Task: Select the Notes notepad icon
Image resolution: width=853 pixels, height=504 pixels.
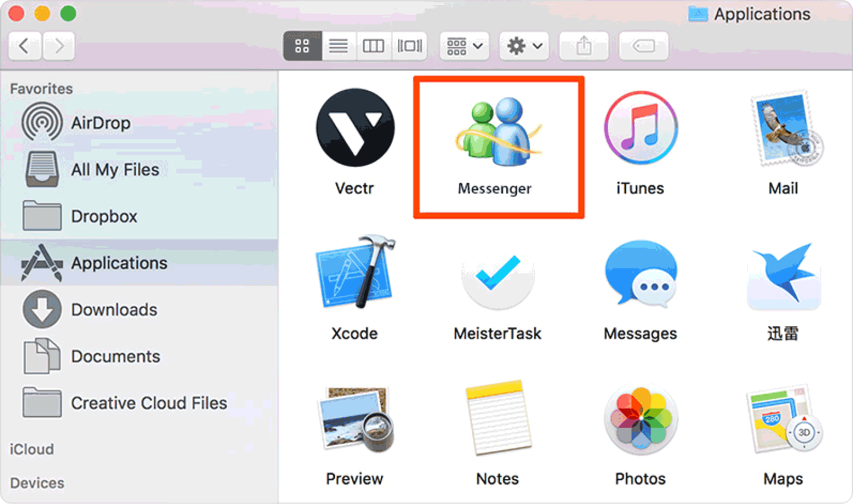Action: click(x=498, y=418)
